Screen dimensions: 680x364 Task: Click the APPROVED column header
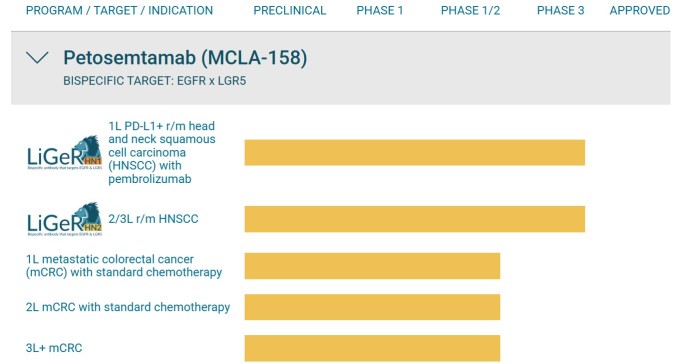coord(640,10)
